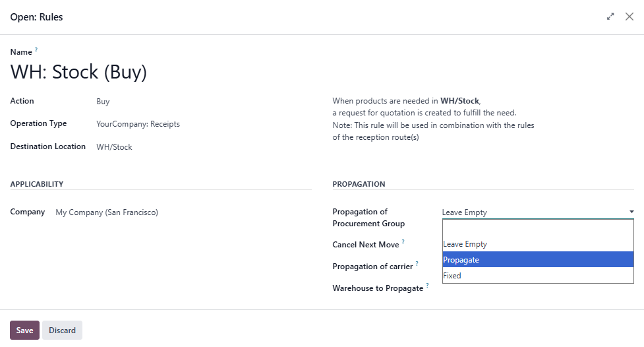The height and width of the screenshot is (347, 644).
Task: Select the blank option in dropdown list
Action: tap(538, 228)
